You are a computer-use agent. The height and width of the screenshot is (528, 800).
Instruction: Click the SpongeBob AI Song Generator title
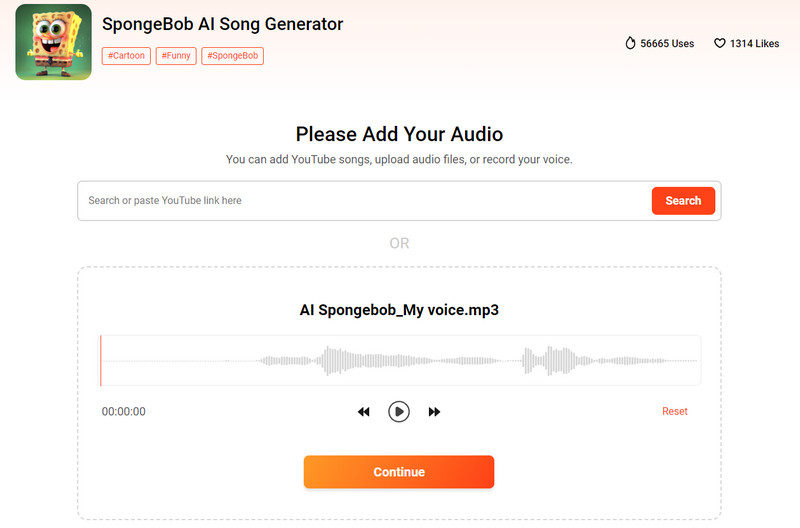tap(222, 24)
